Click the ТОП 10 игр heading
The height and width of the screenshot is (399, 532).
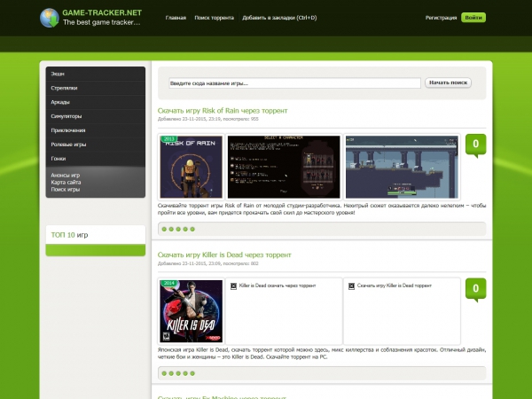[69, 235]
